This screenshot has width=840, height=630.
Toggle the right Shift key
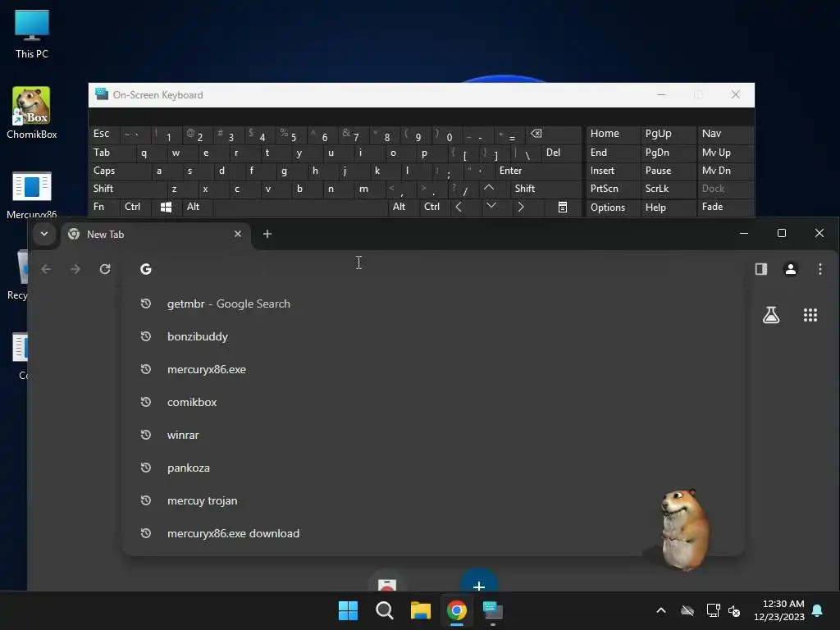tap(546, 189)
